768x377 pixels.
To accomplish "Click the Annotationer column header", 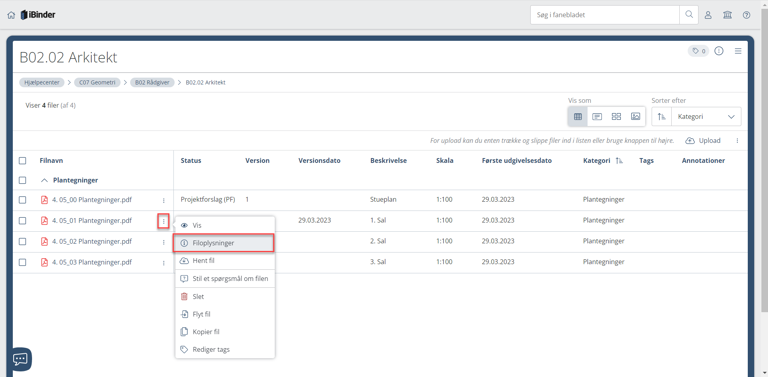I will pyautogui.click(x=703, y=161).
